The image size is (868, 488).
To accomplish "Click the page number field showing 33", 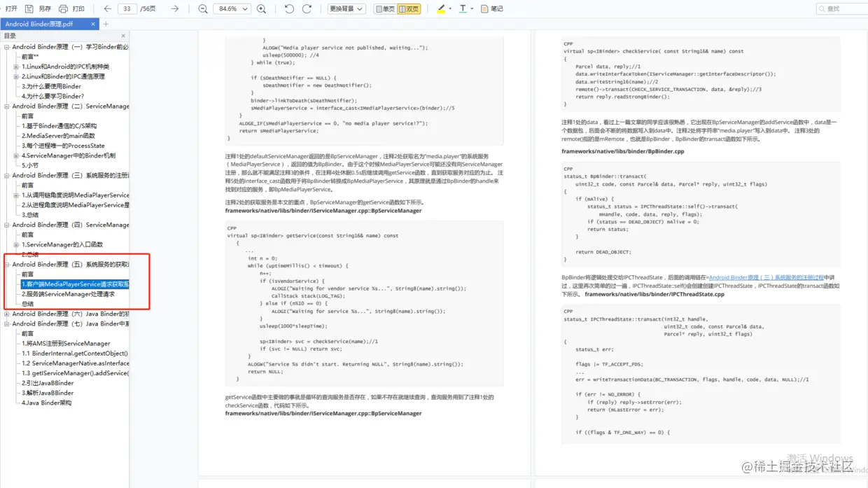I will tap(127, 9).
